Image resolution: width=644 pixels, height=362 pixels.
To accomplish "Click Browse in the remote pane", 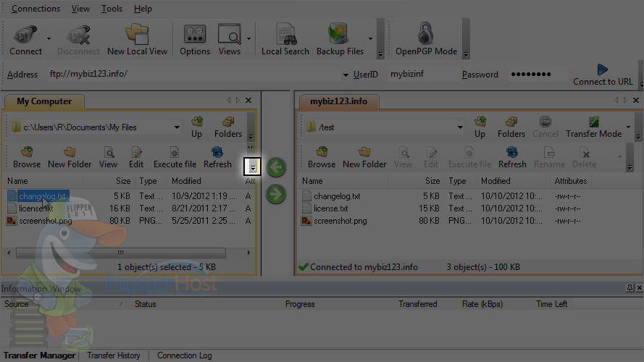I will (322, 158).
